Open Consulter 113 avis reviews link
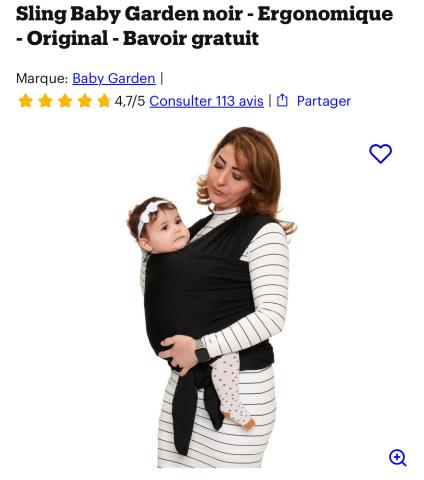This screenshot has height=480, width=424. (x=206, y=101)
